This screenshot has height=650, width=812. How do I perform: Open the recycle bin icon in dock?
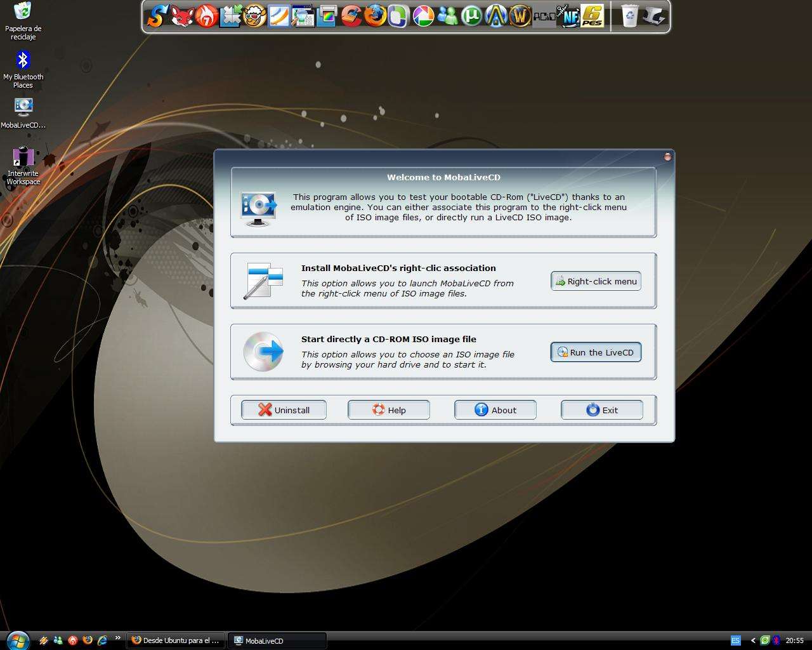[x=629, y=16]
